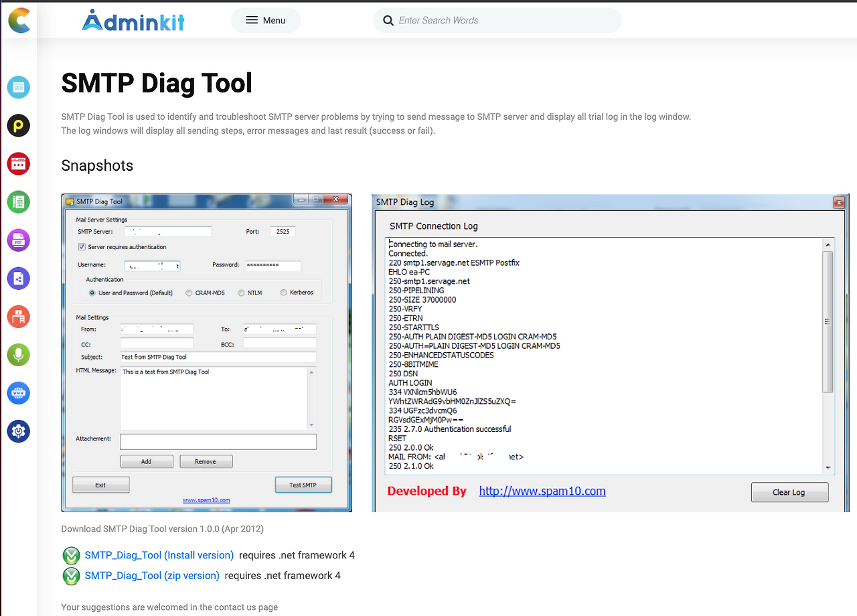Open the www.spam10.com link in the log window
Screen dimensions: 857x616
pos(542,491)
